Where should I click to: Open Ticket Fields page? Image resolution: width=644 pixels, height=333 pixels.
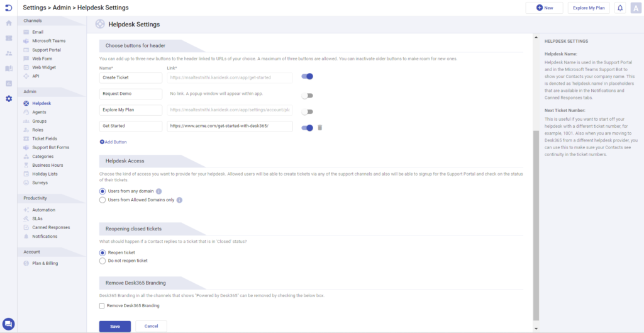click(x=45, y=138)
